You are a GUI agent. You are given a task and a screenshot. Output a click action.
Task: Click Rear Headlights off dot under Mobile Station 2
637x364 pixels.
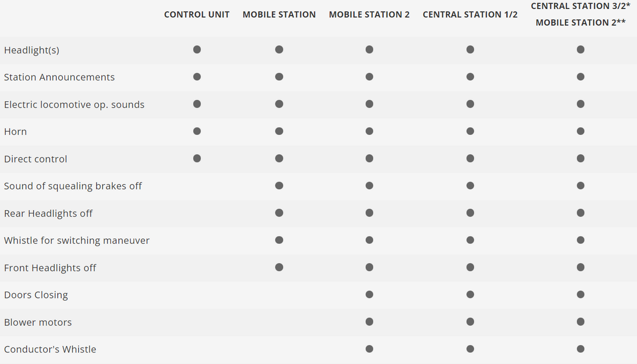click(369, 213)
